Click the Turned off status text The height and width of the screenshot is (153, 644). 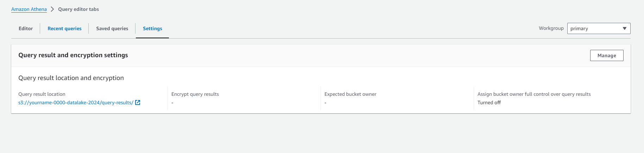pos(489,102)
